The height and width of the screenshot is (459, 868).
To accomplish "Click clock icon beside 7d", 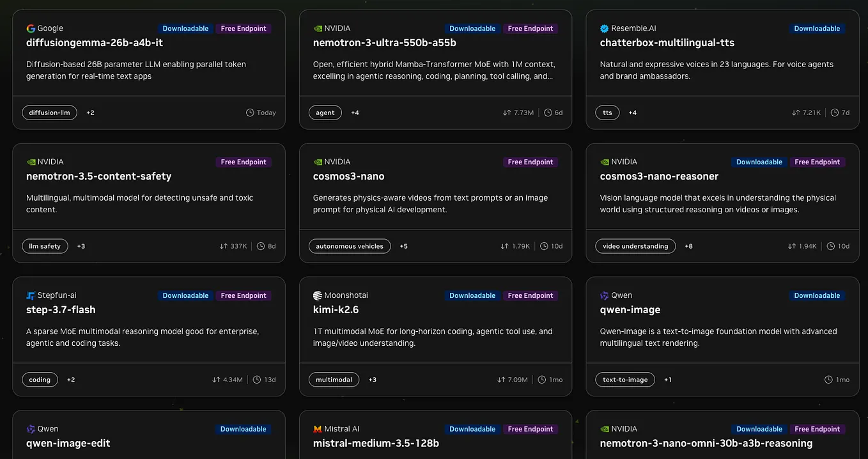I will pos(835,113).
